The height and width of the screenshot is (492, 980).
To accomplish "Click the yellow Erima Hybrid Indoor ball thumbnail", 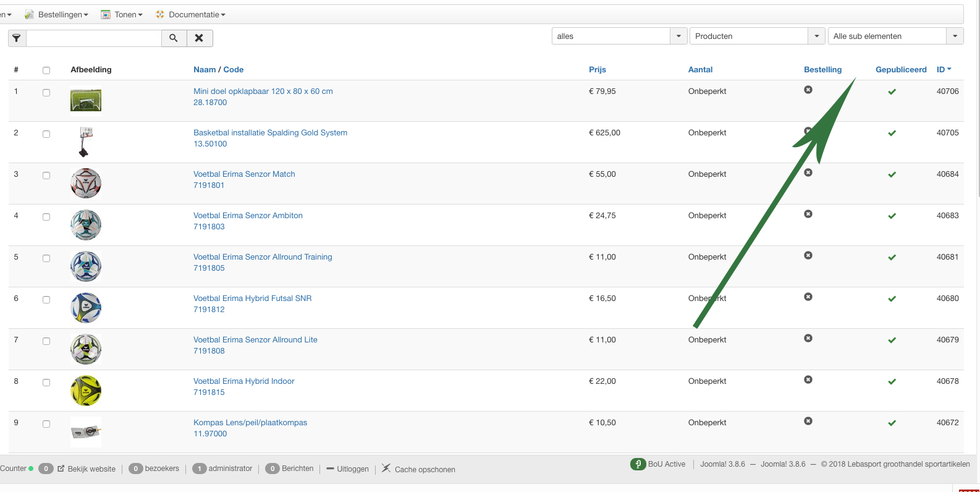I will coord(86,391).
